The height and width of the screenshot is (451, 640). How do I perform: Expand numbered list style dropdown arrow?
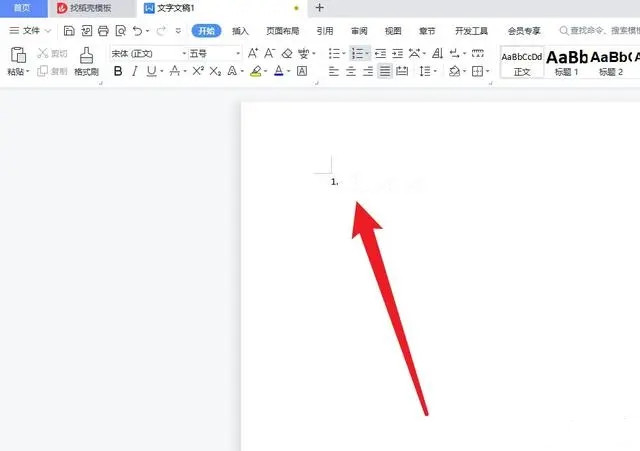click(x=367, y=53)
